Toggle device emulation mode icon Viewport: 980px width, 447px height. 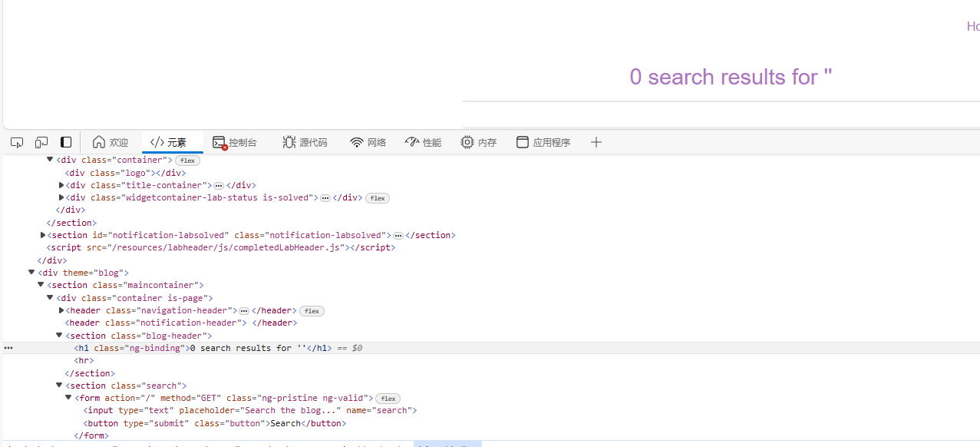41,142
